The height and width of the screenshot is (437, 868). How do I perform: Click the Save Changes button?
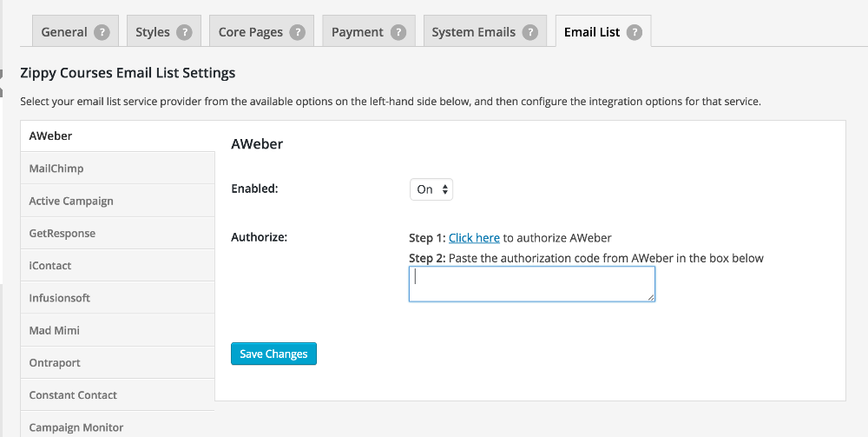(x=273, y=354)
